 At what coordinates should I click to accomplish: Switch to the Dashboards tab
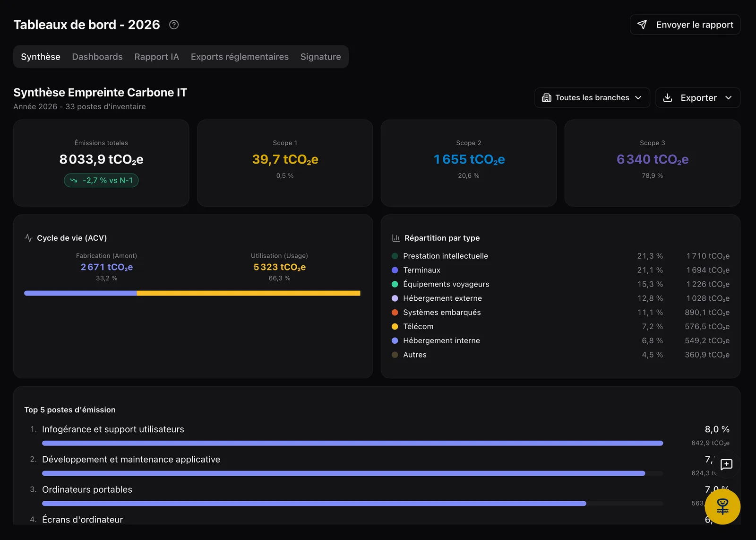click(97, 57)
